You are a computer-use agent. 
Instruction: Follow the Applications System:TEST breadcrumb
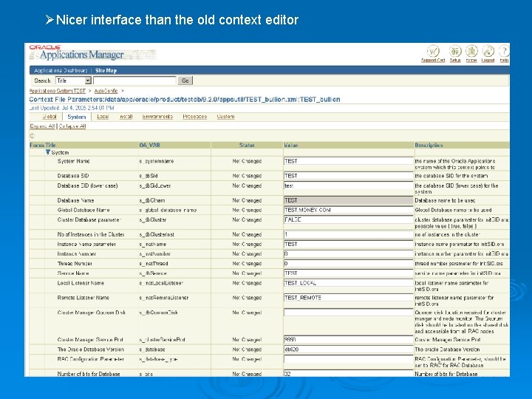(x=58, y=91)
